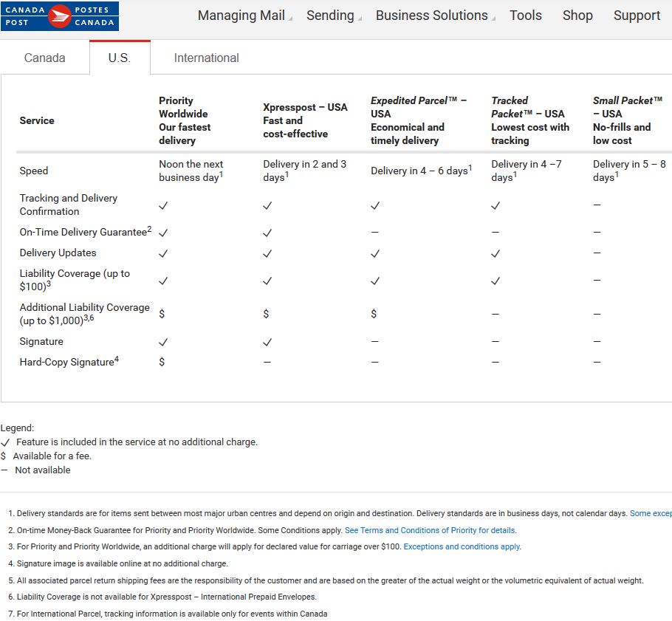Click Priority Worldwide's Liability Coverage up to $100 checkmark

pyautogui.click(x=163, y=281)
